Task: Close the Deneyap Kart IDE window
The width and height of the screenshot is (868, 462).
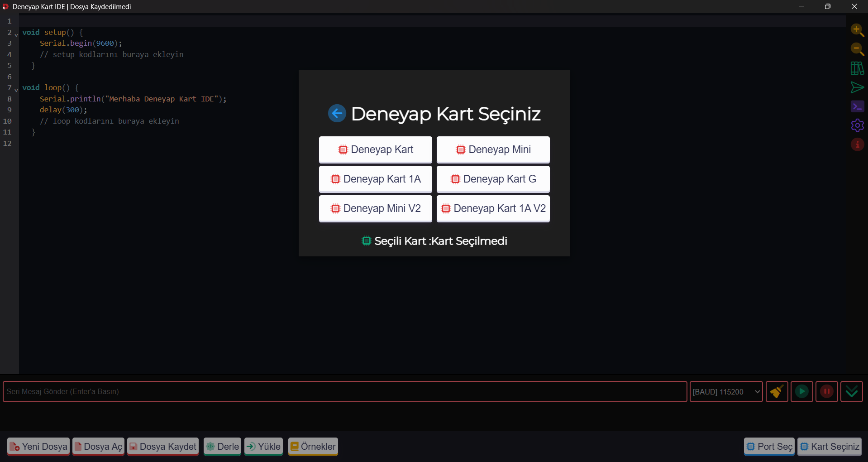Action: coord(854,6)
